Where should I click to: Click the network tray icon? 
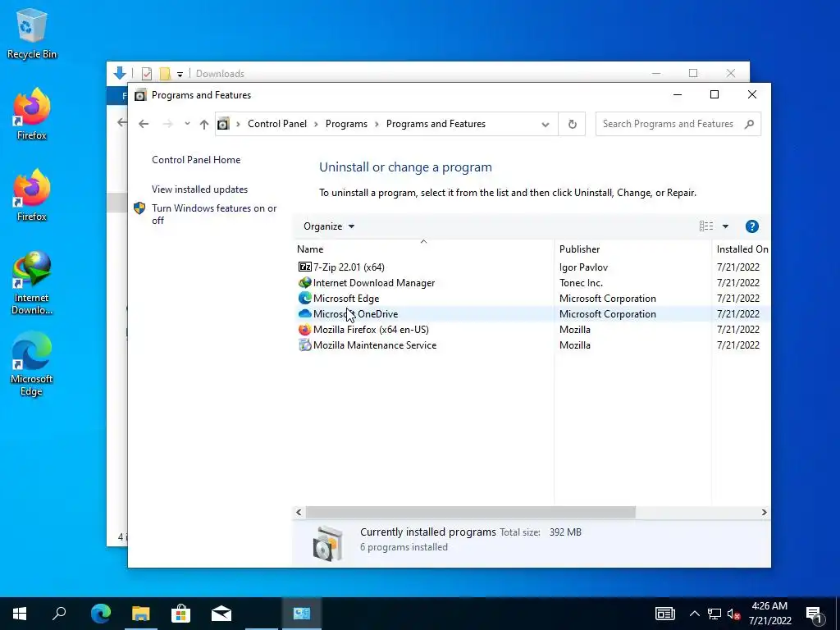coord(714,614)
